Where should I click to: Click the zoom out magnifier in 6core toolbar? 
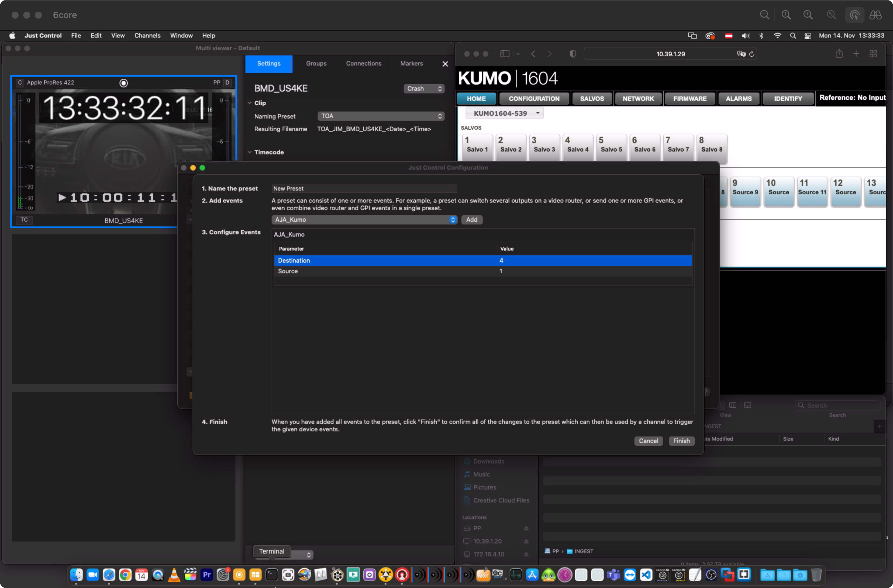click(x=764, y=15)
